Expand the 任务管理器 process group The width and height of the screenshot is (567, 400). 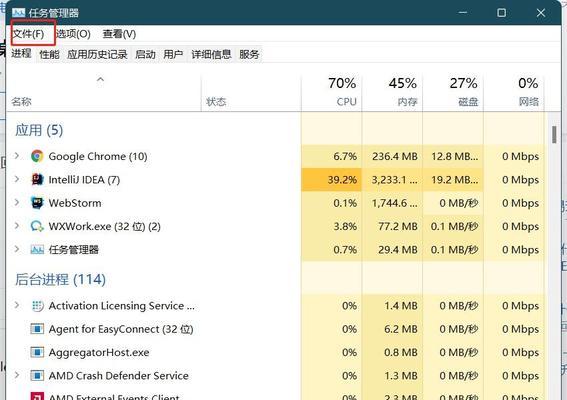coord(17,249)
